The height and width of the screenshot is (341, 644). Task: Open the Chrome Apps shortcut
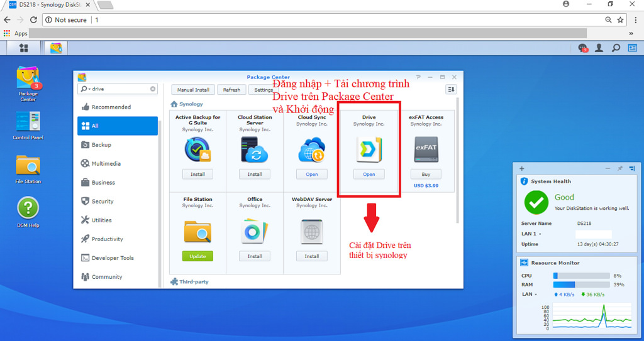15,33
